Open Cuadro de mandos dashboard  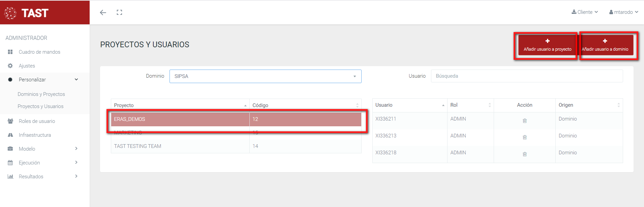click(x=39, y=52)
